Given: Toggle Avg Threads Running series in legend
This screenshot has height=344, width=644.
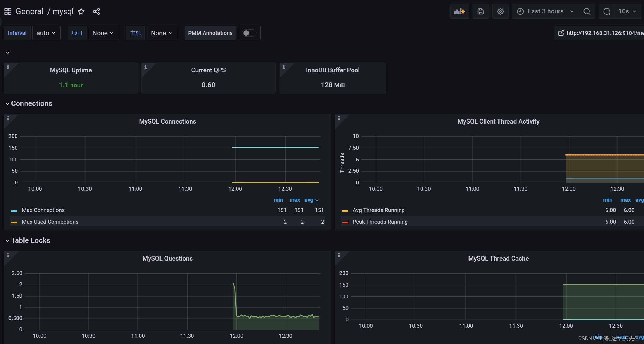Looking at the screenshot, I should (379, 210).
